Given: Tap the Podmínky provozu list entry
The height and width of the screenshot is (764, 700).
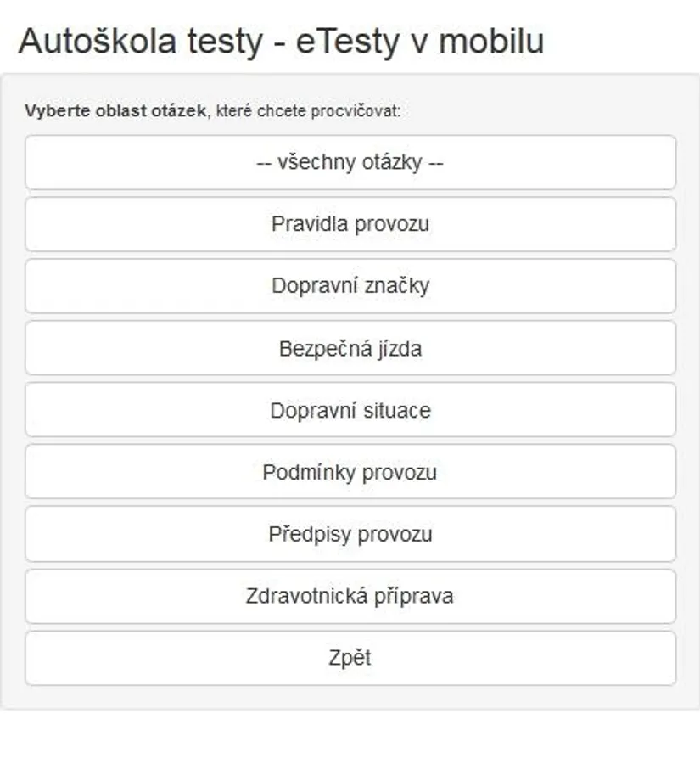Looking at the screenshot, I should pos(350,472).
